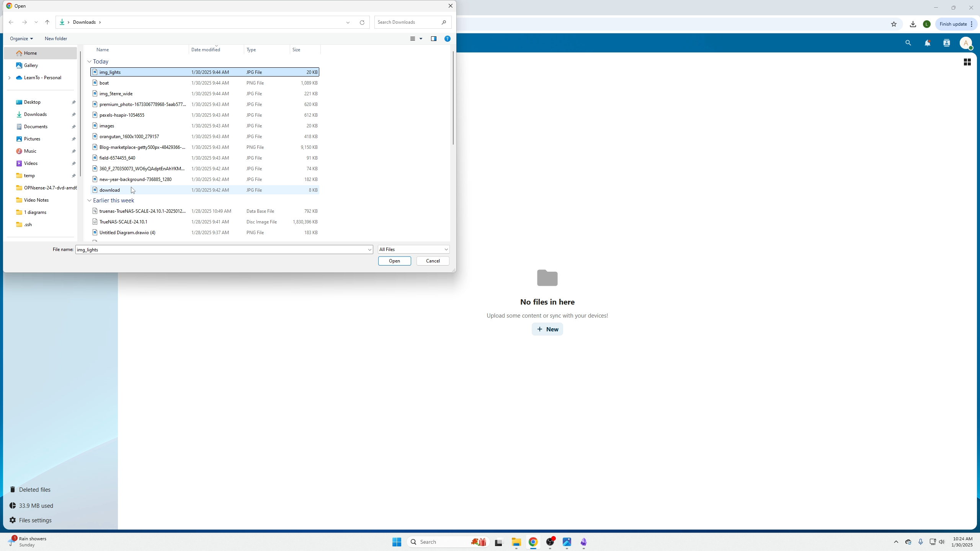
Task: Click Chrome downloads icon in toolbar
Action: tap(913, 24)
